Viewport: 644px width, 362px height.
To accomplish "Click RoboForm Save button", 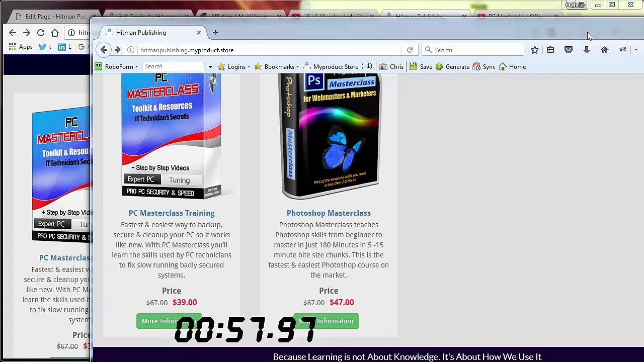I will (421, 66).
